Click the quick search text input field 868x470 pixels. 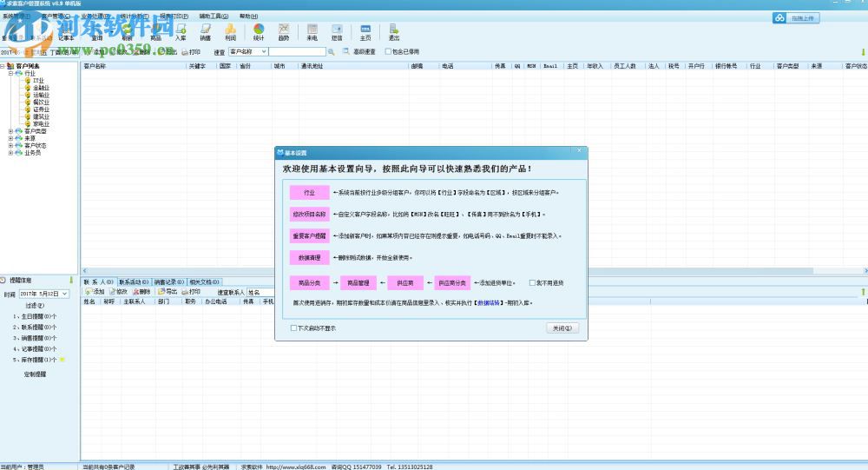pyautogui.click(x=297, y=51)
